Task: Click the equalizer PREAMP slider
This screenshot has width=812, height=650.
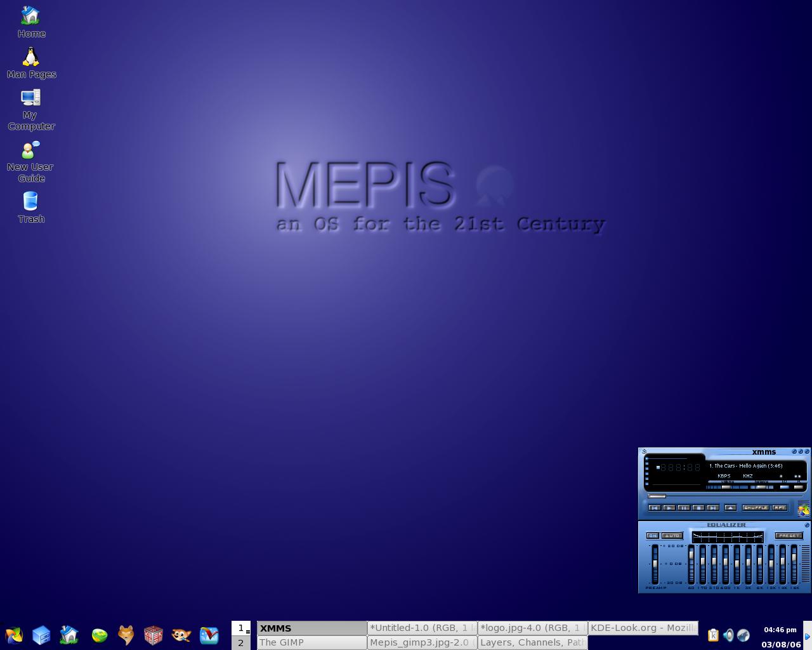Action: tap(655, 564)
